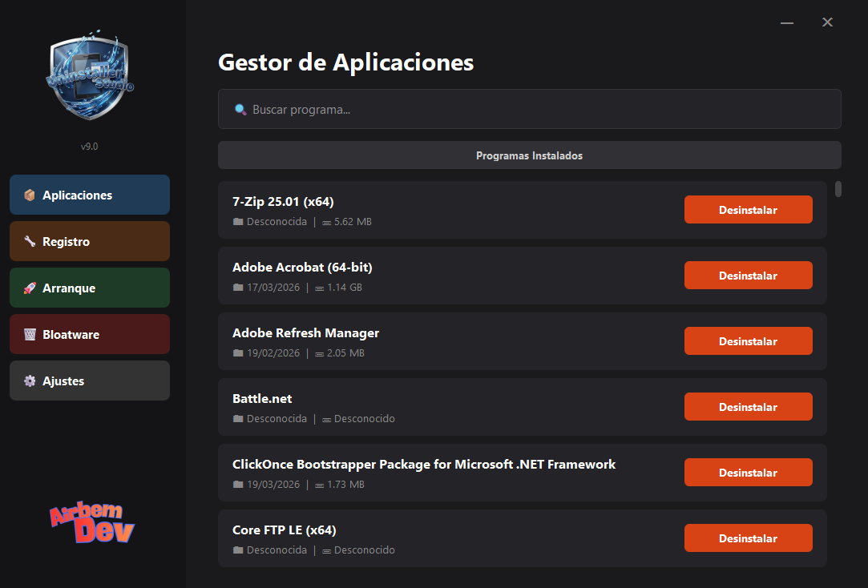The height and width of the screenshot is (588, 868).
Task: Click the 19/03/2026 install date
Action: point(273,485)
